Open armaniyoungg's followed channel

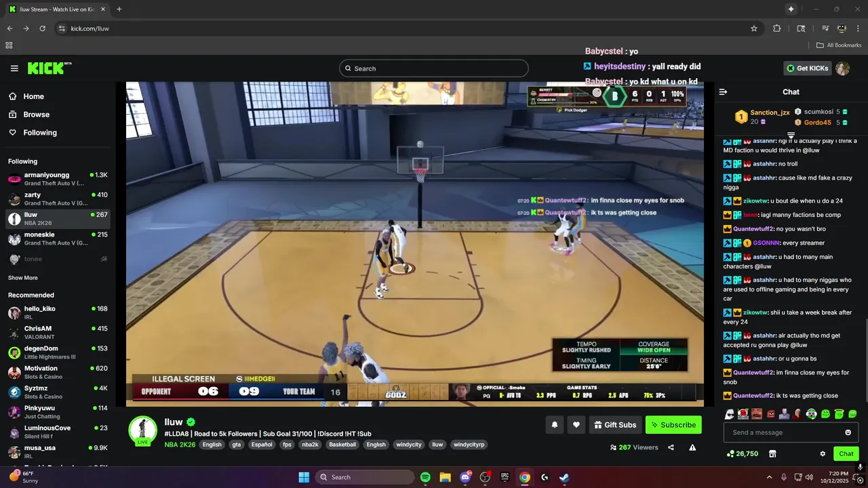(58, 179)
